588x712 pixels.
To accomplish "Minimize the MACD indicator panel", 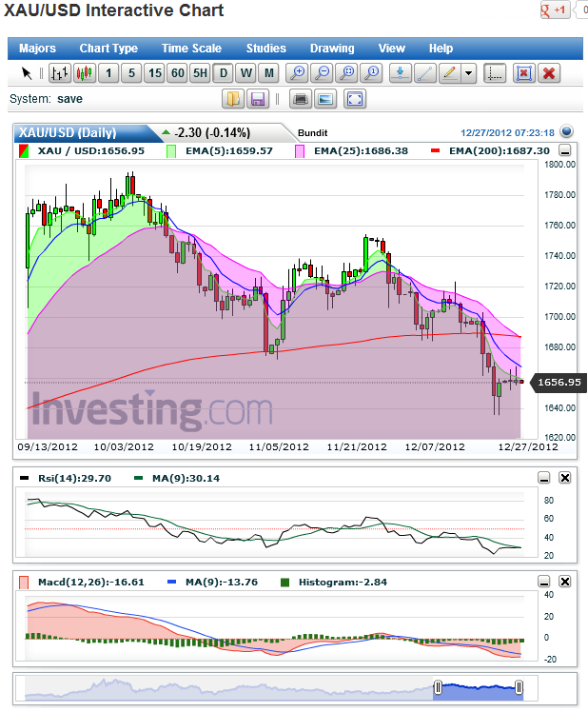I will point(544,582).
